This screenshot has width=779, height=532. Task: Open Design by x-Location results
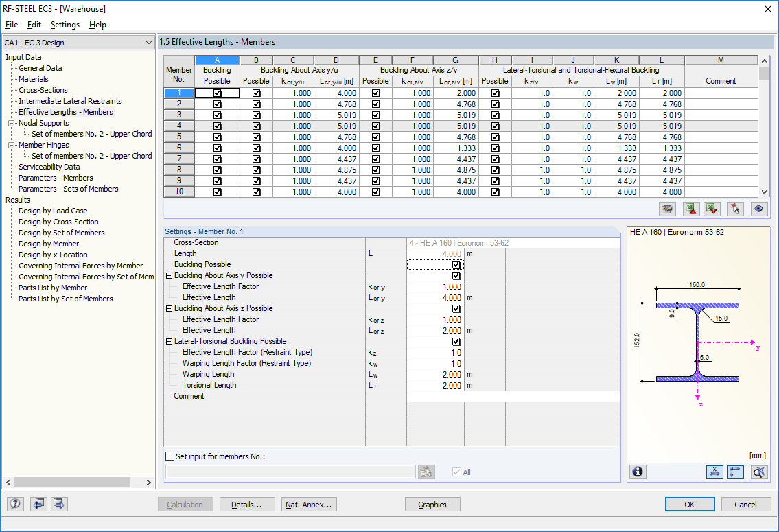[x=53, y=255]
